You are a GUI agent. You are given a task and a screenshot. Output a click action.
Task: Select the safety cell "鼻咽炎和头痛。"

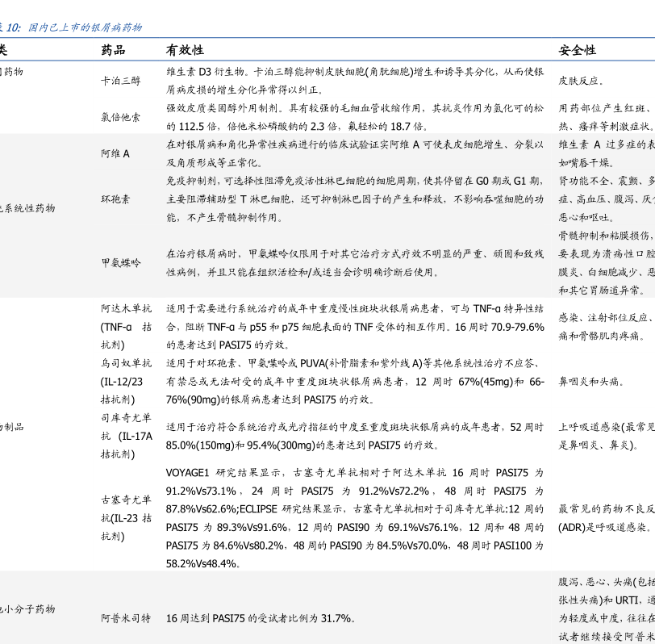click(591, 382)
